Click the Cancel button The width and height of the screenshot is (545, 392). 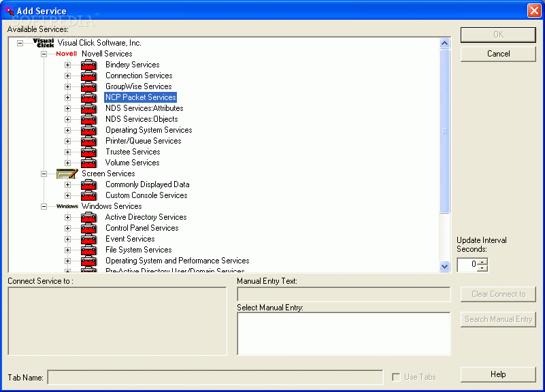pos(498,54)
